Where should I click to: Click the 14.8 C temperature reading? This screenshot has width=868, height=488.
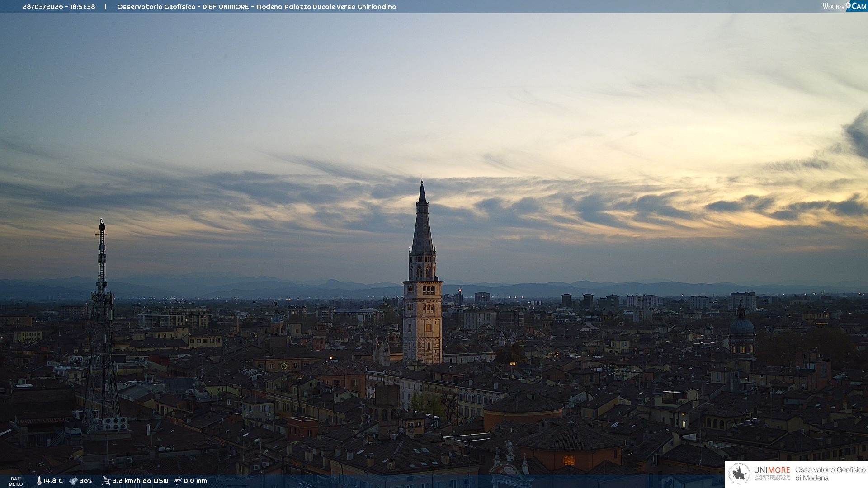pos(53,481)
